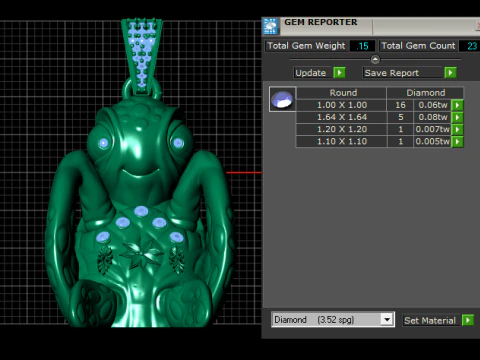The height and width of the screenshot is (360, 480).
Task: Select the 1.64 X 1.64 size cell
Action: (341, 117)
